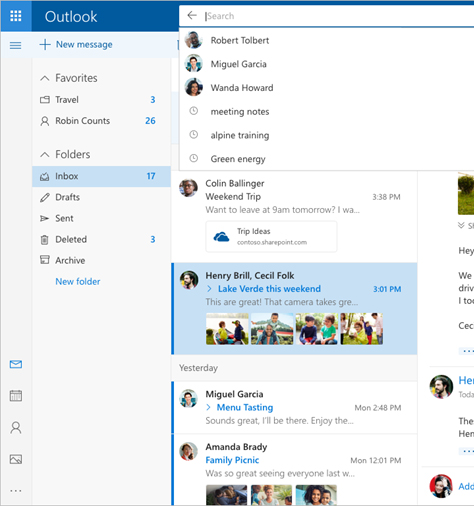Screen dimensions: 474x506
Task: Choose recent search alpine training
Action: [326, 135]
